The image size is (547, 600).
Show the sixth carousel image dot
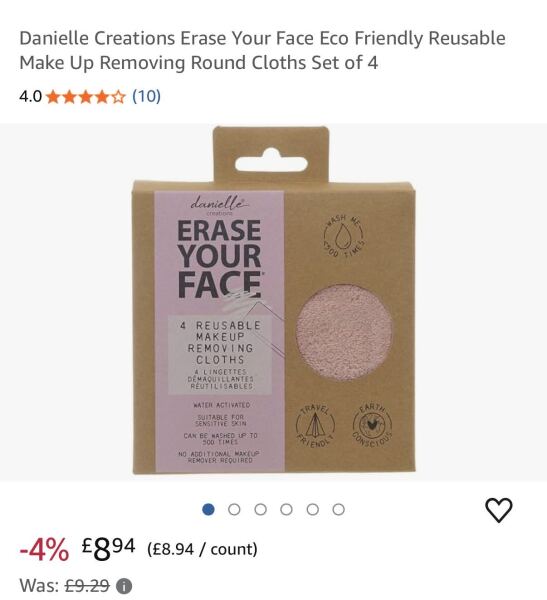pos(338,510)
